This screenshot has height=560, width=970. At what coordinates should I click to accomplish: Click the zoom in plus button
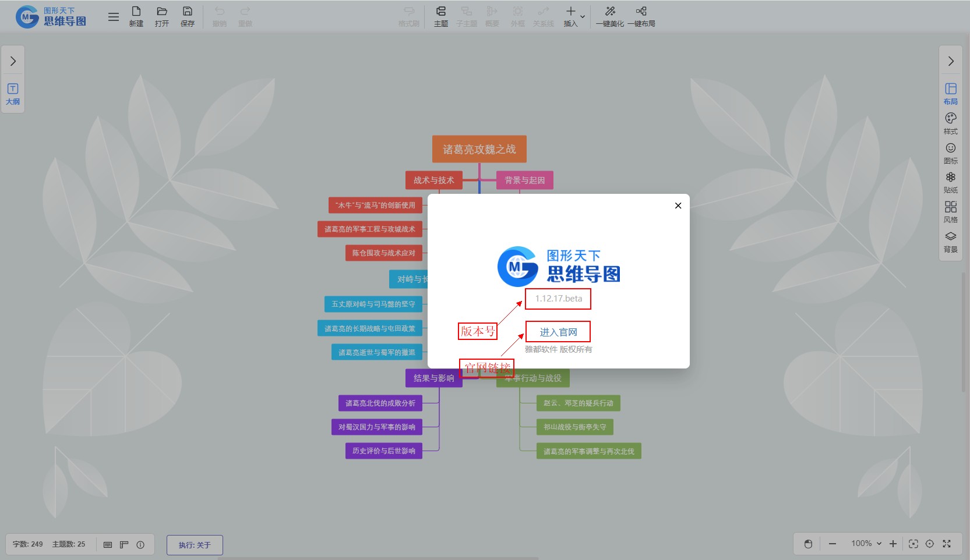point(893,544)
